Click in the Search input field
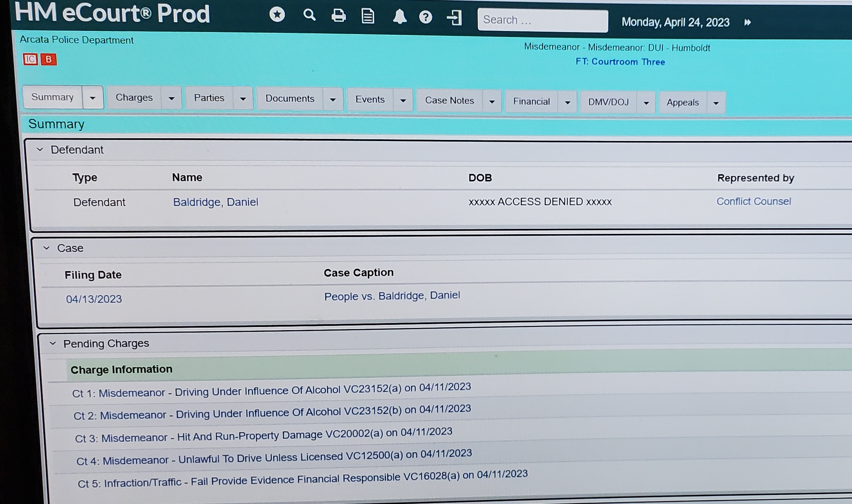Image resolution: width=852 pixels, height=504 pixels. [x=543, y=20]
